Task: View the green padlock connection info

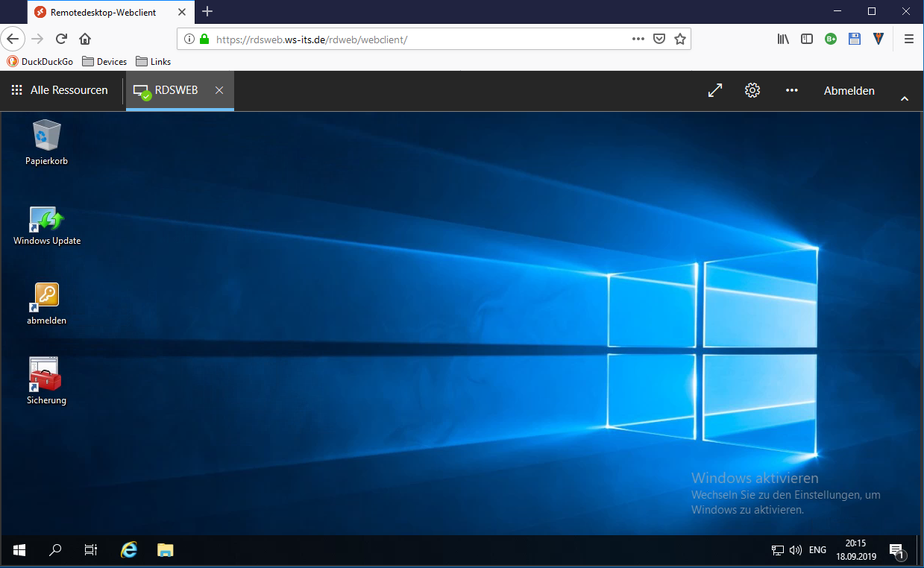Action: click(204, 40)
